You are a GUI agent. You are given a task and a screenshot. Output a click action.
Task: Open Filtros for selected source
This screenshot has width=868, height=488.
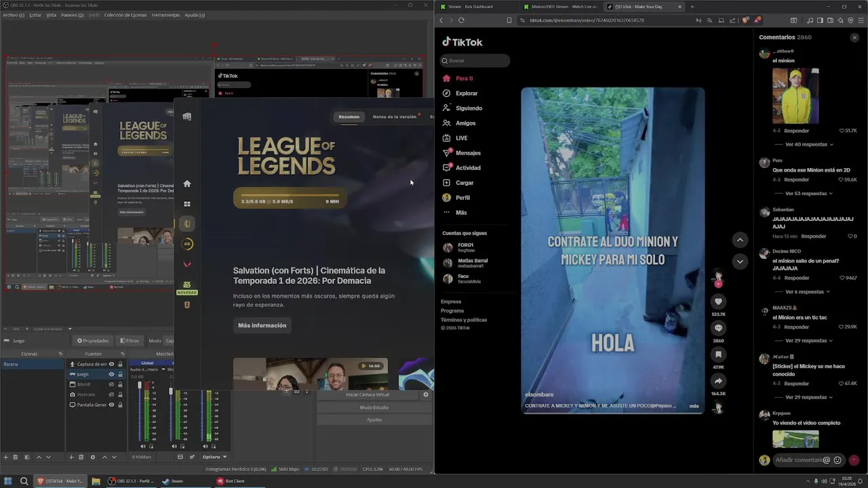tap(130, 341)
